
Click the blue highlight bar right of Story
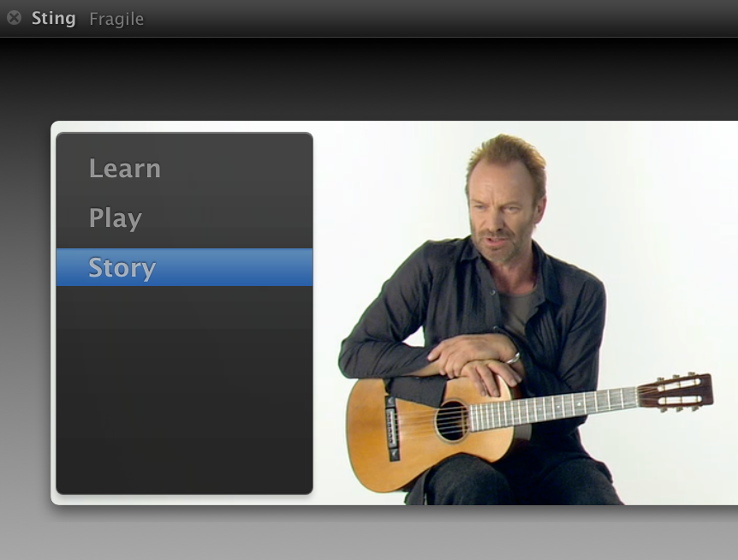pyautogui.click(x=235, y=267)
